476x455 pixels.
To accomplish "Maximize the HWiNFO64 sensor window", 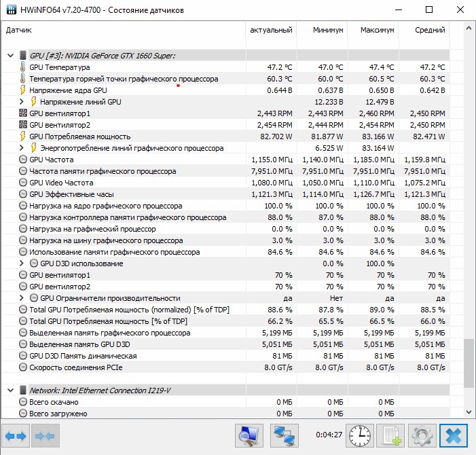I will 429,10.
